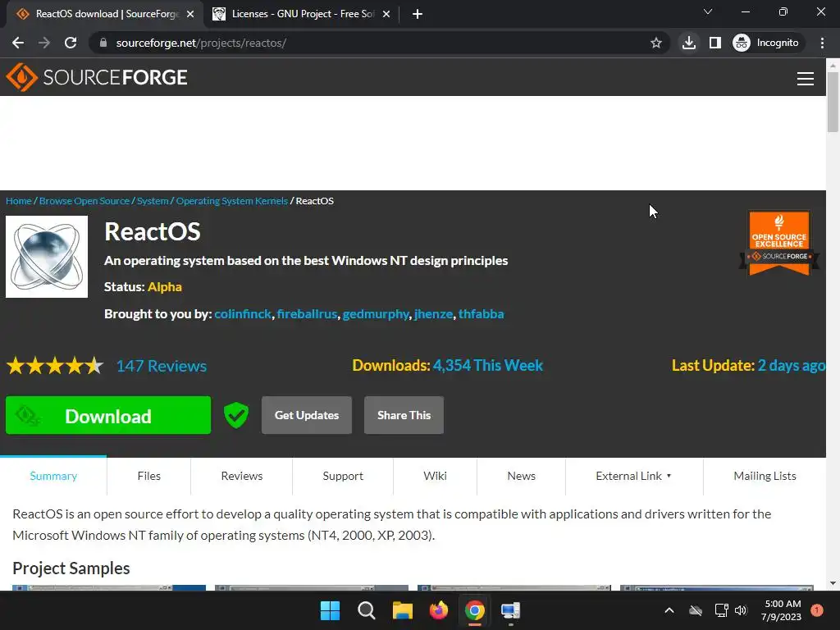This screenshot has width=840, height=630.
Task: Open the Chrome three-dot menu
Action: coord(822,43)
